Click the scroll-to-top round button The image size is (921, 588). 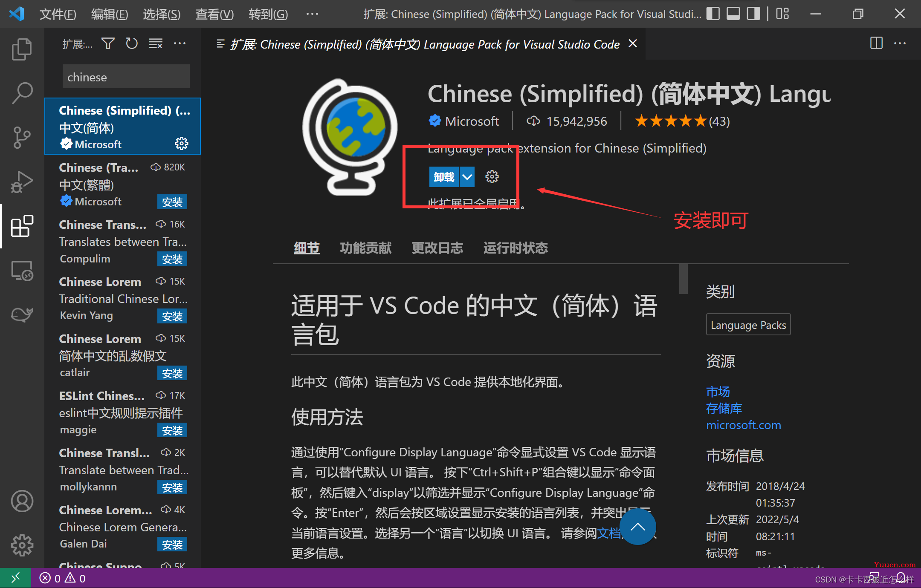[638, 527]
